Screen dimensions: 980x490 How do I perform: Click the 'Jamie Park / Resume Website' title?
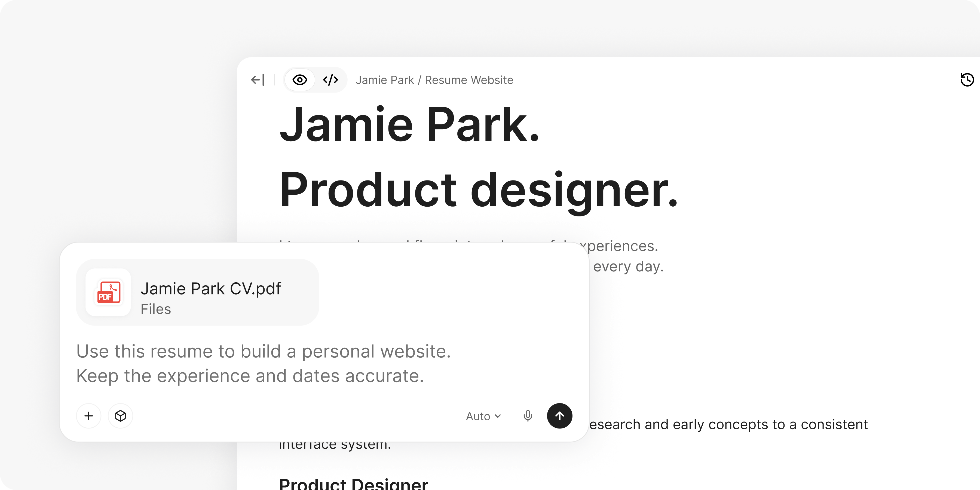[x=434, y=80]
